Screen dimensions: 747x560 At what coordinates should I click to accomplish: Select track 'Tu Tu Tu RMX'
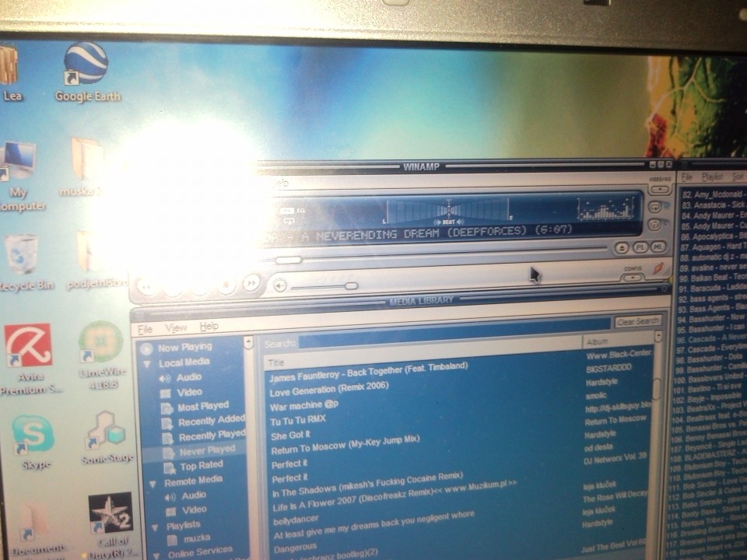pyautogui.click(x=298, y=421)
